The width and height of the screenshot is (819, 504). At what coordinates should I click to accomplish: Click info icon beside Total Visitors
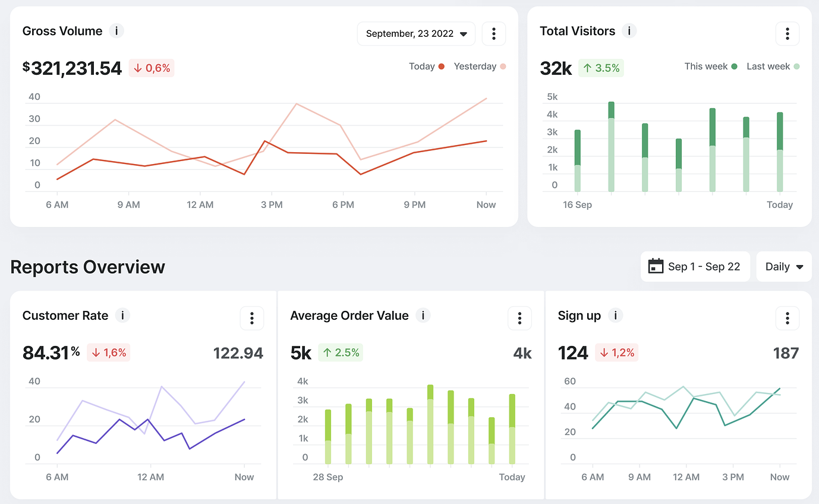(x=629, y=31)
